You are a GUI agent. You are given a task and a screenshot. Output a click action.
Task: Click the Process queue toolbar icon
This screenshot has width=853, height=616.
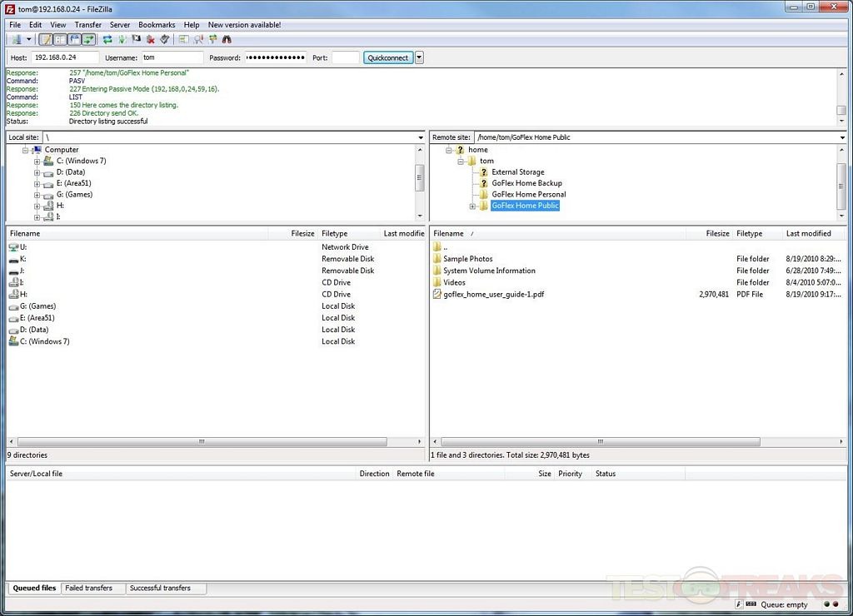click(x=122, y=39)
